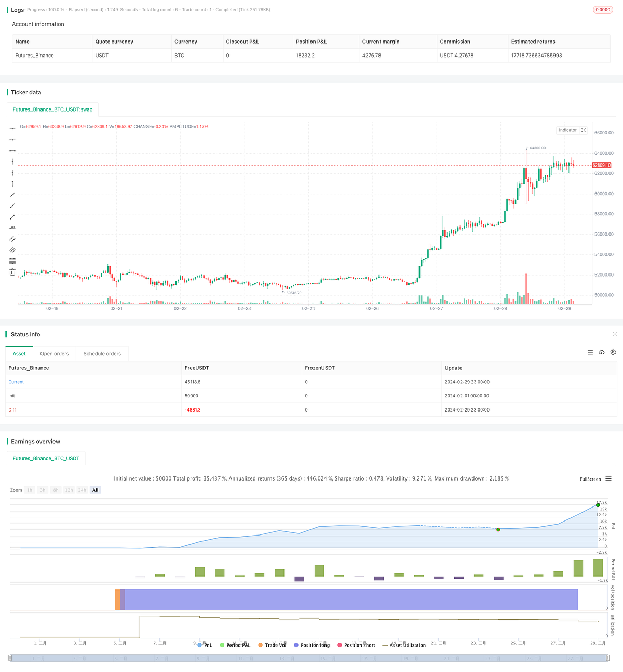
Task: Open the Current asset details link
Action: pos(16,382)
